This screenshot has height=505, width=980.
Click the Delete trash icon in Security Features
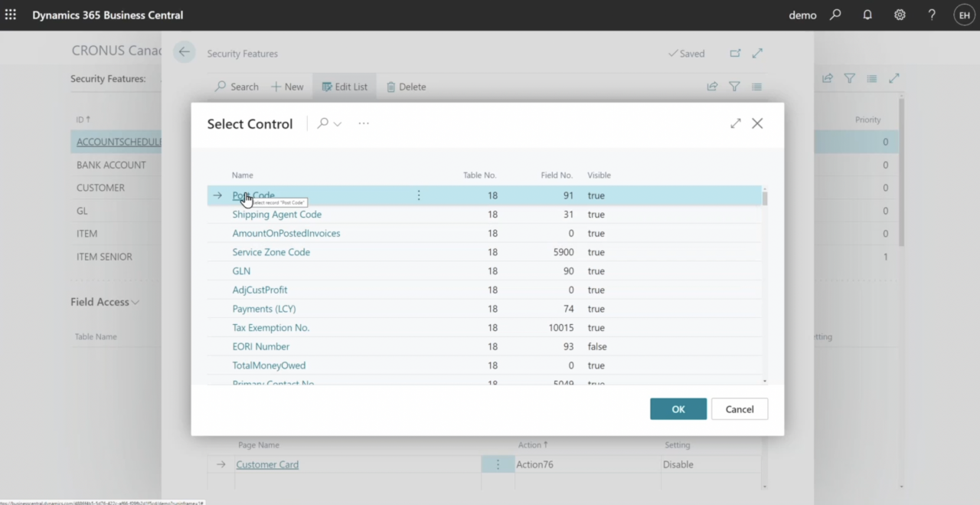(x=406, y=87)
